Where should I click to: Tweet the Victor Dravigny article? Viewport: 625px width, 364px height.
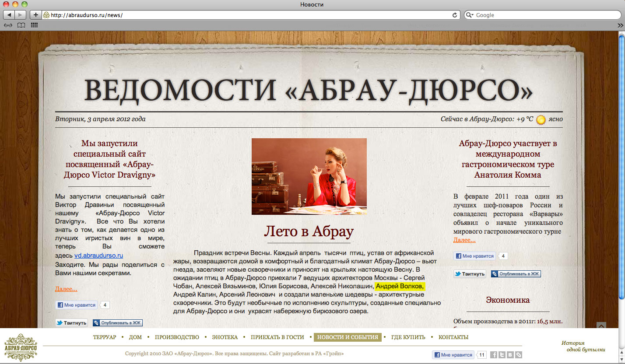(71, 323)
